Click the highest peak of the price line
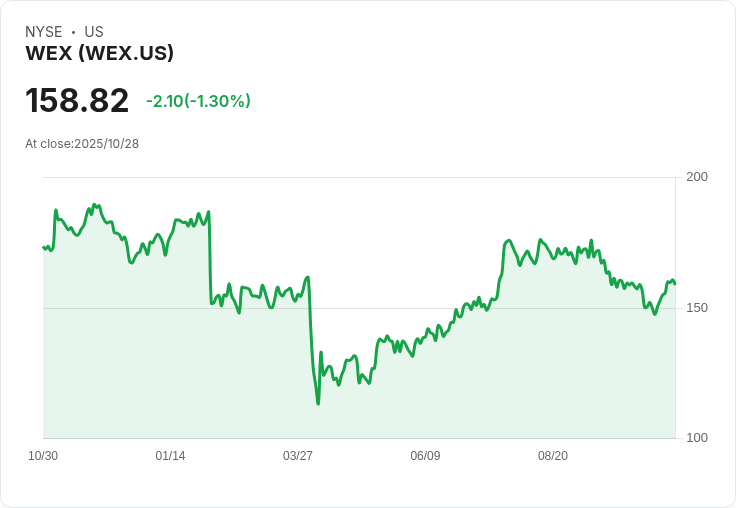 [93, 204]
